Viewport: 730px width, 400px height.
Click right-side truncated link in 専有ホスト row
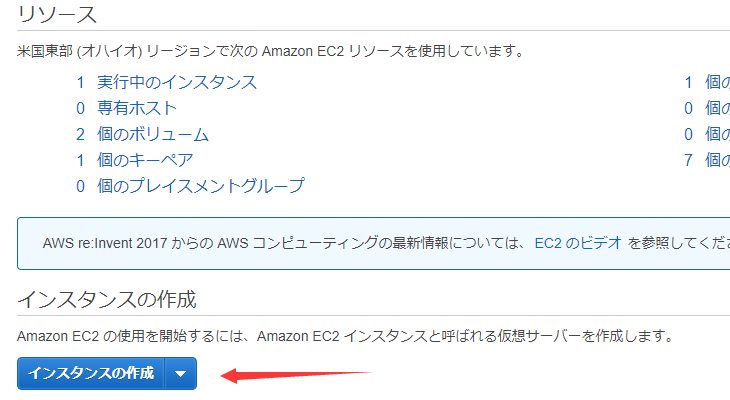[x=707, y=108]
